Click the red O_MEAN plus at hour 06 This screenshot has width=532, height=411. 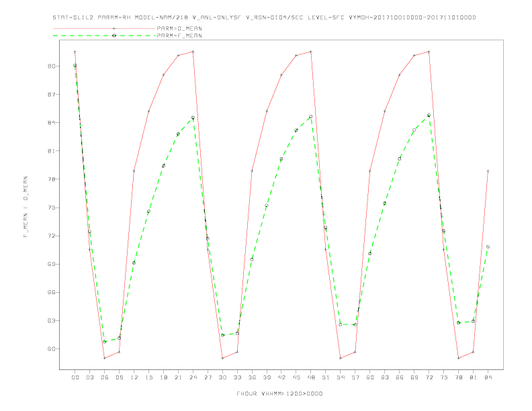coord(105,358)
